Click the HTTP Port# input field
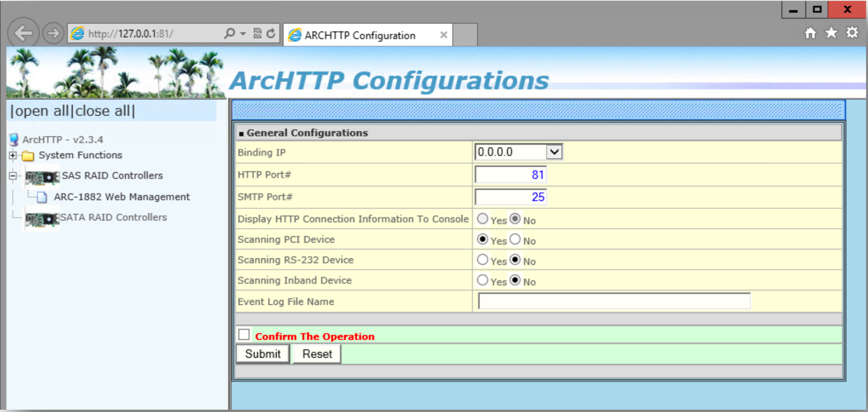The height and width of the screenshot is (412, 868). point(510,175)
